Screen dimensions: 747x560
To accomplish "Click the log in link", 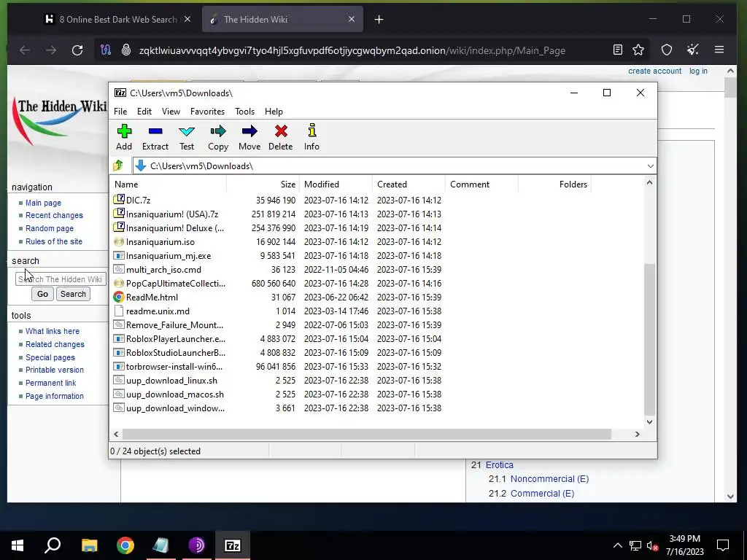I will coord(698,71).
